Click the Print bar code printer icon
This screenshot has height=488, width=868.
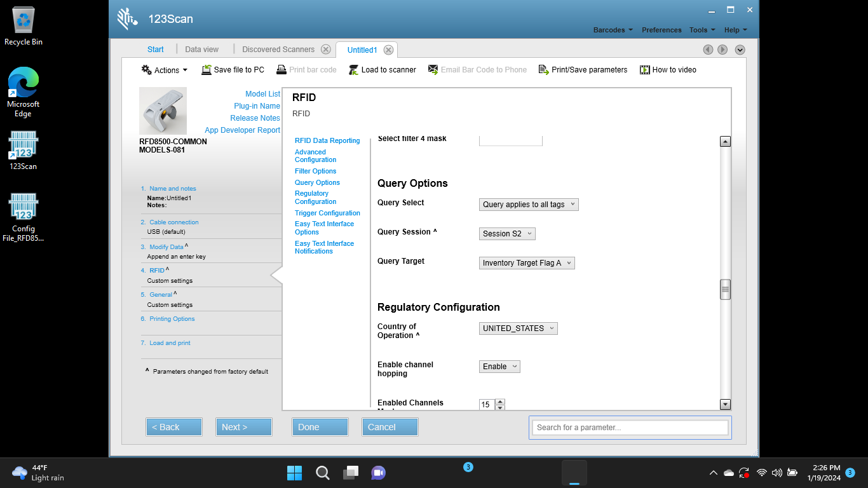[x=281, y=70]
